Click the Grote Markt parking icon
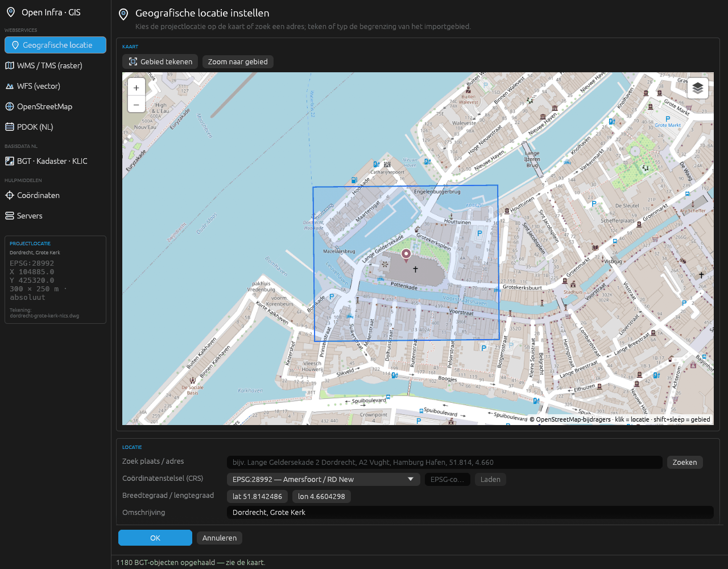This screenshot has height=569, width=728. [668, 119]
